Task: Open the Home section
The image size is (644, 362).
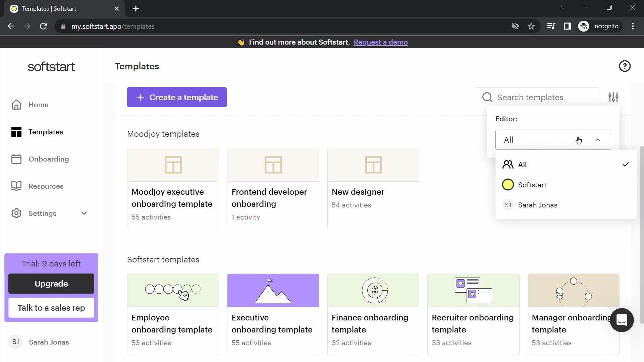Action: click(x=39, y=105)
